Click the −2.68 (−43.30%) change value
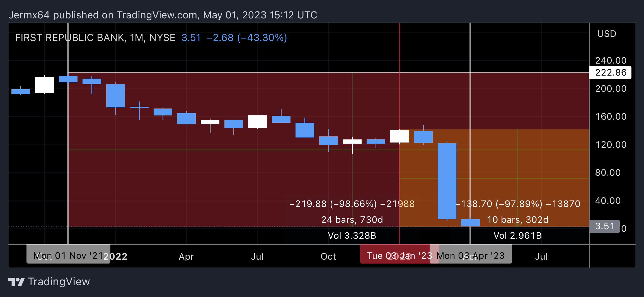The height and width of the screenshot is (297, 644). [247, 38]
